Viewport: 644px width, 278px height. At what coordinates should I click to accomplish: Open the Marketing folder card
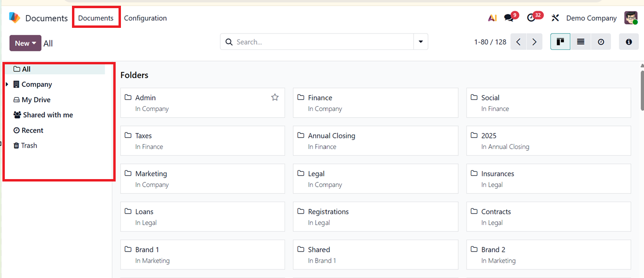[x=203, y=179]
